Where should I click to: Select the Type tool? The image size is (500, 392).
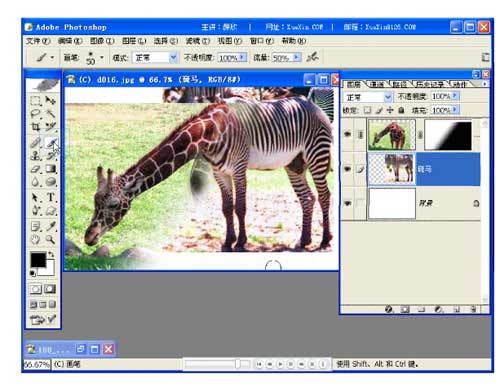click(x=51, y=197)
